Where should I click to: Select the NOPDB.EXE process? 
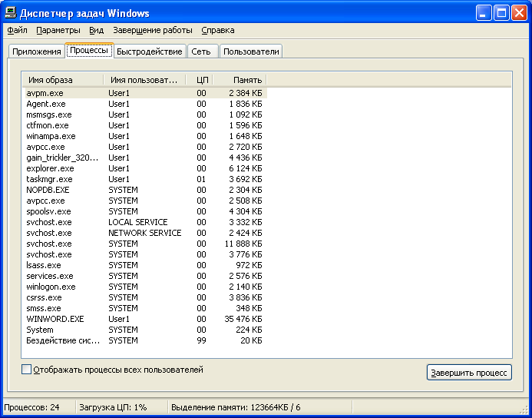point(146,190)
